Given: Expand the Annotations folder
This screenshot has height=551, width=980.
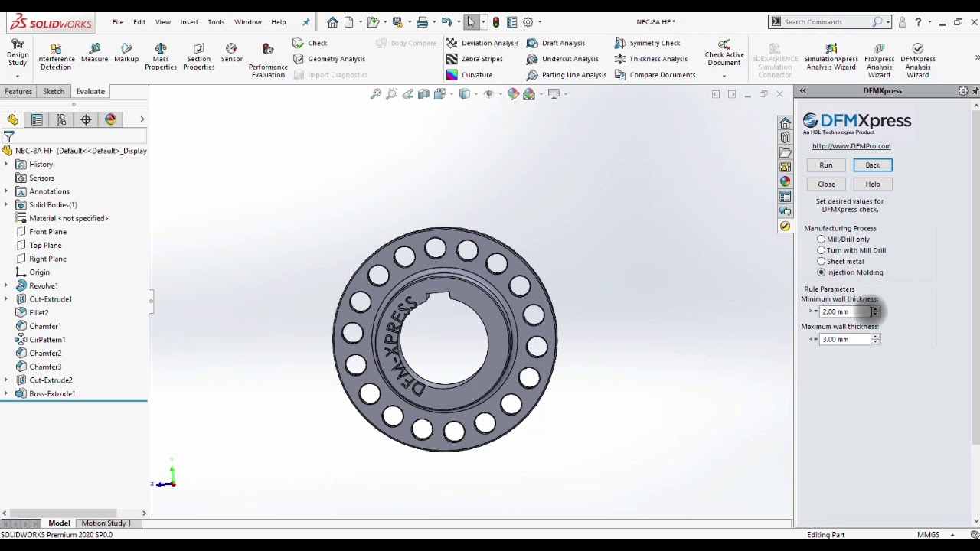Looking at the screenshot, I should coord(6,191).
